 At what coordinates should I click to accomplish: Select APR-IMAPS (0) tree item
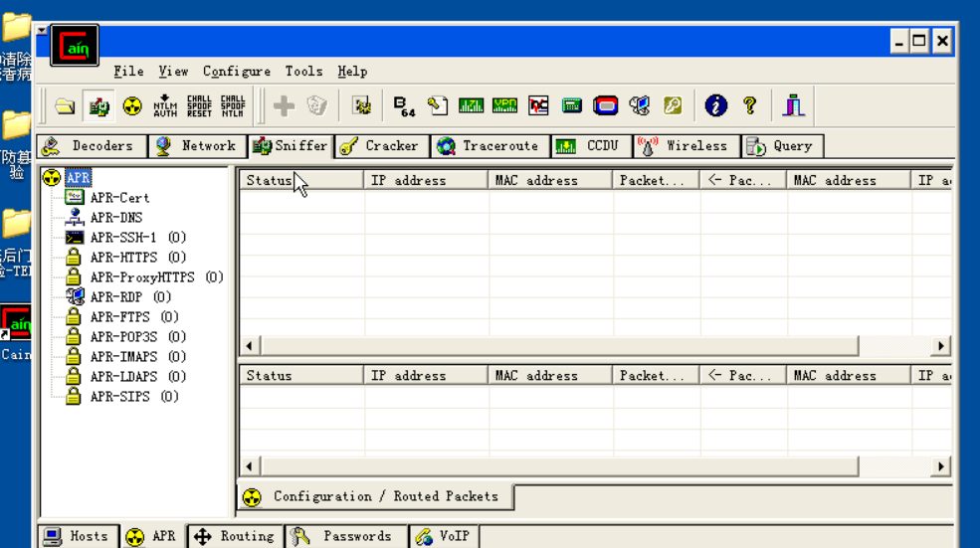(x=137, y=357)
